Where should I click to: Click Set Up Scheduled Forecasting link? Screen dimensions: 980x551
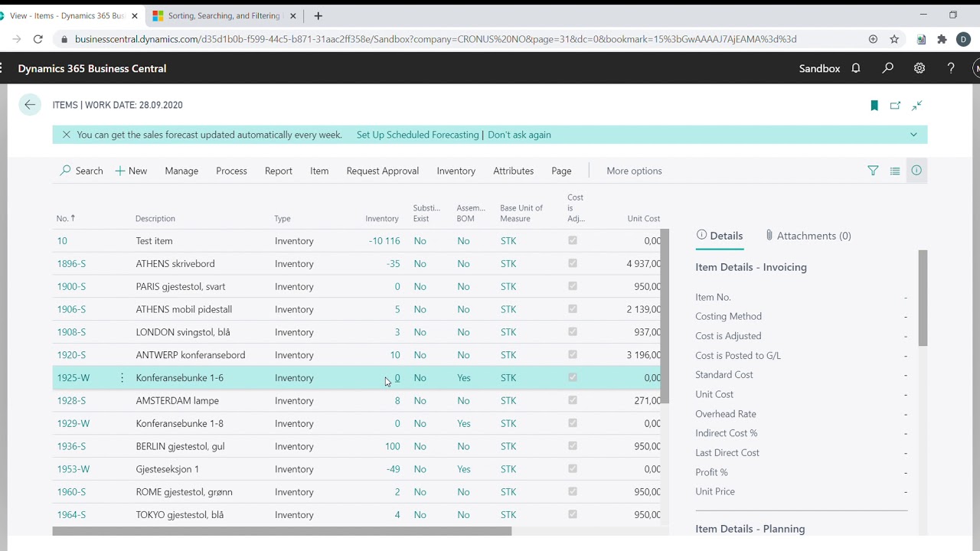(x=417, y=135)
